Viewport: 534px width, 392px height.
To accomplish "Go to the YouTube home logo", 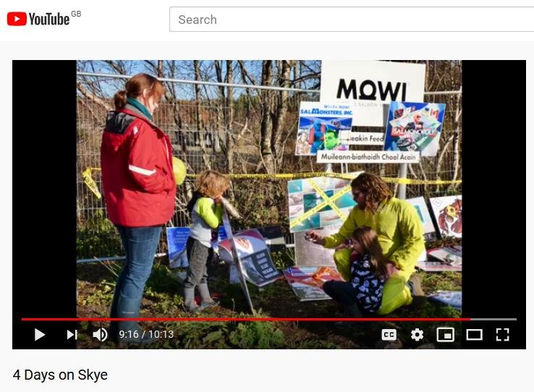I will coord(38,19).
